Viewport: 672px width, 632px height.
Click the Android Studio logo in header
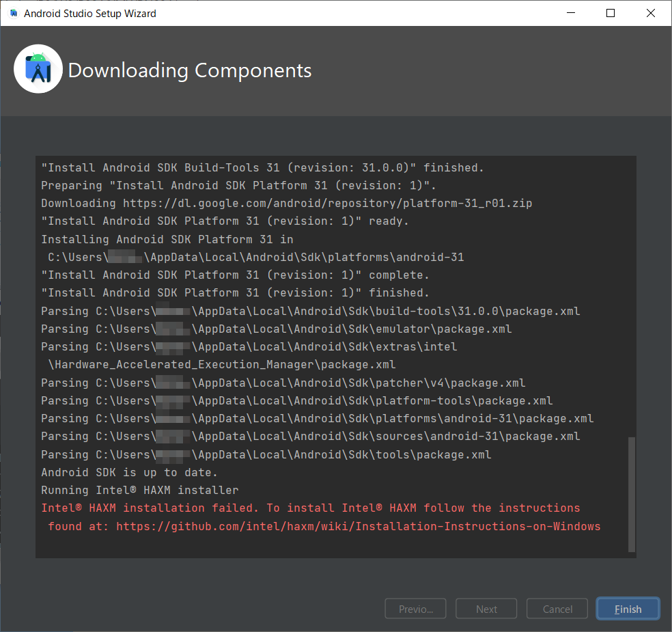38,69
